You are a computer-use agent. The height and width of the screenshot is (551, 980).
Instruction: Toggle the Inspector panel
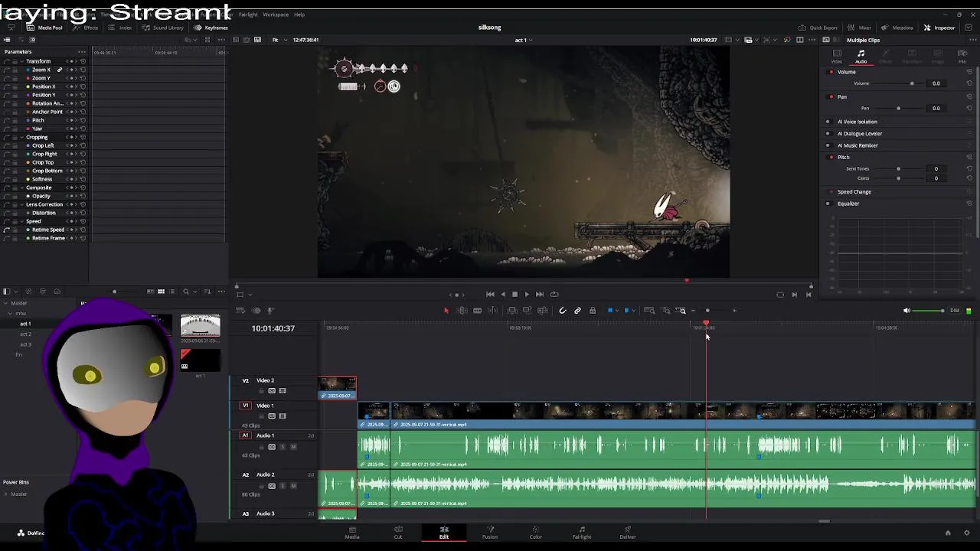click(939, 28)
